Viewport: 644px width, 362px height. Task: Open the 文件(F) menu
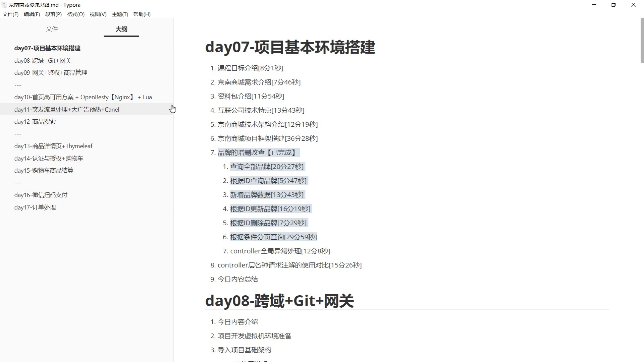pyautogui.click(x=10, y=14)
